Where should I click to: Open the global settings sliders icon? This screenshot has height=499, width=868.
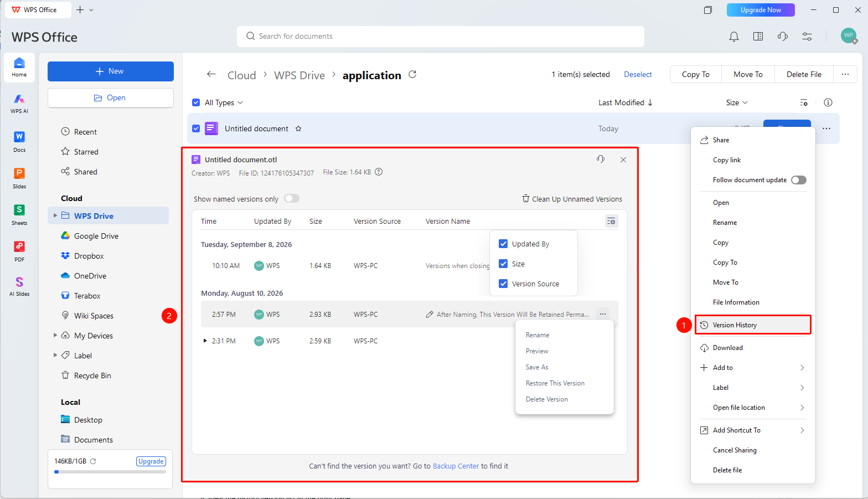[x=807, y=37]
